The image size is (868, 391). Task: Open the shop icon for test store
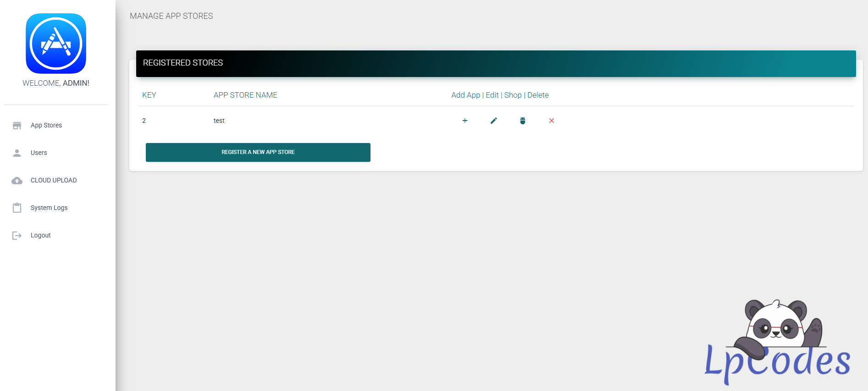click(523, 121)
